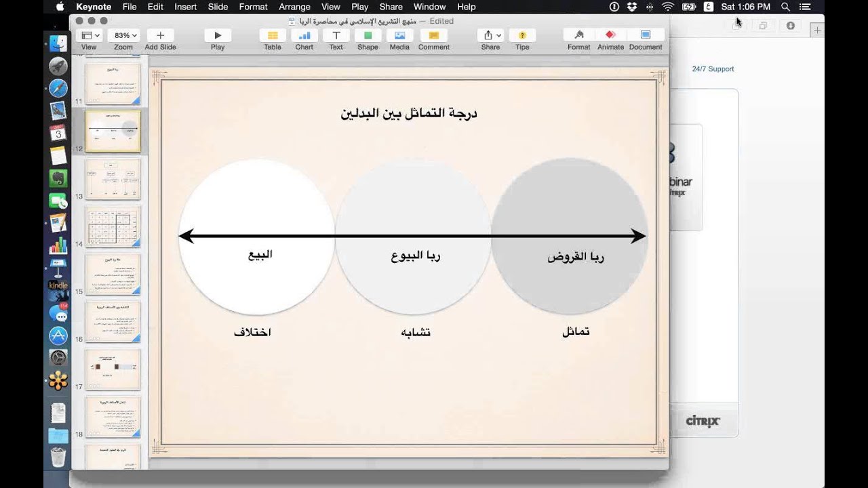
Task: Open the Format menu in menu bar
Action: click(254, 7)
